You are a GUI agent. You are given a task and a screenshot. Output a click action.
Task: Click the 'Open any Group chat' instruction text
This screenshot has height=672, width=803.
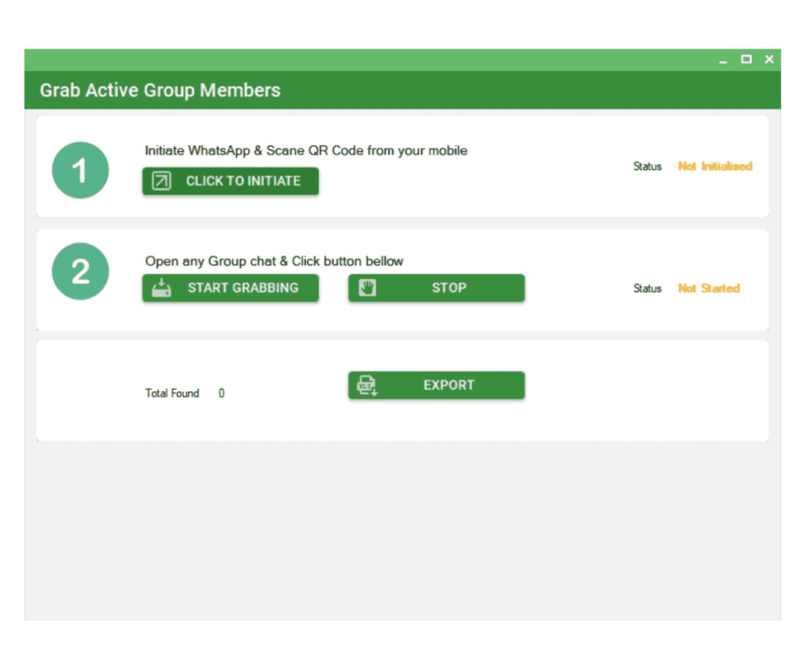point(274,261)
